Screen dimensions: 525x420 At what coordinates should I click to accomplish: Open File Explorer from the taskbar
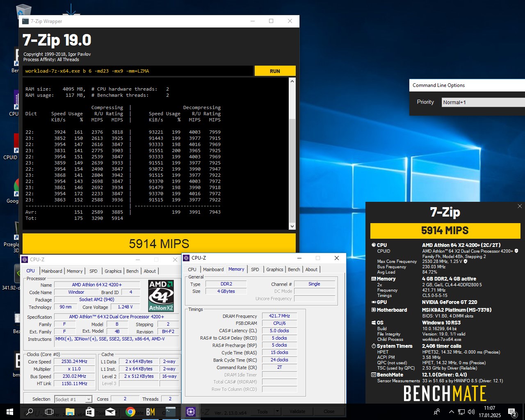coord(70,412)
